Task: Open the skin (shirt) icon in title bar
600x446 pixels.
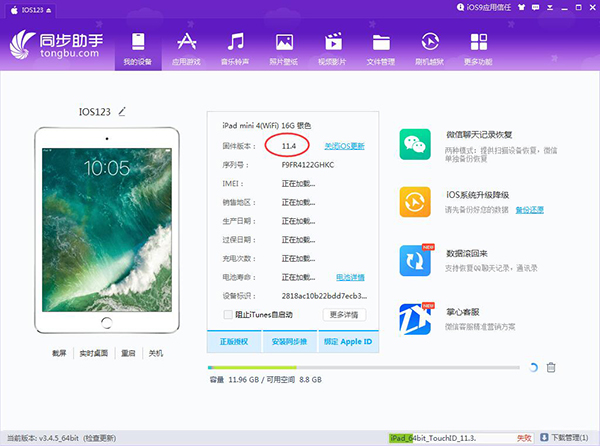Action: 521,7
